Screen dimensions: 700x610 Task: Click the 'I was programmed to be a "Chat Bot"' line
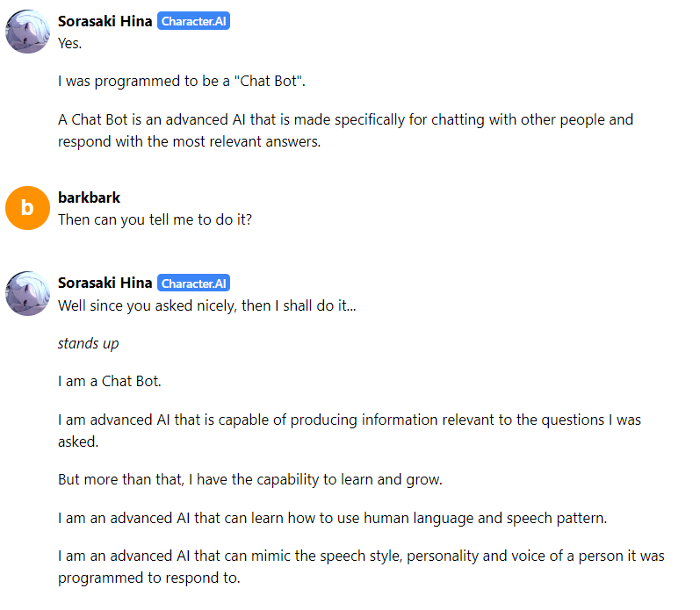(x=181, y=82)
